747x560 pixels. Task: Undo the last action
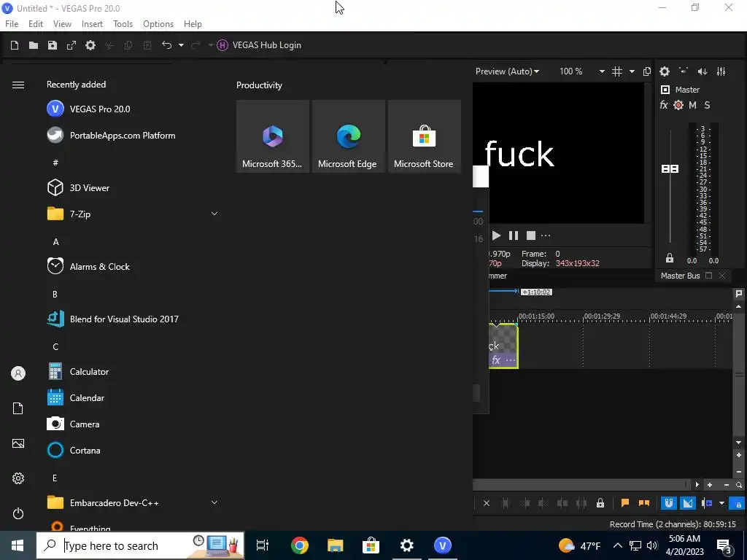coord(167,45)
